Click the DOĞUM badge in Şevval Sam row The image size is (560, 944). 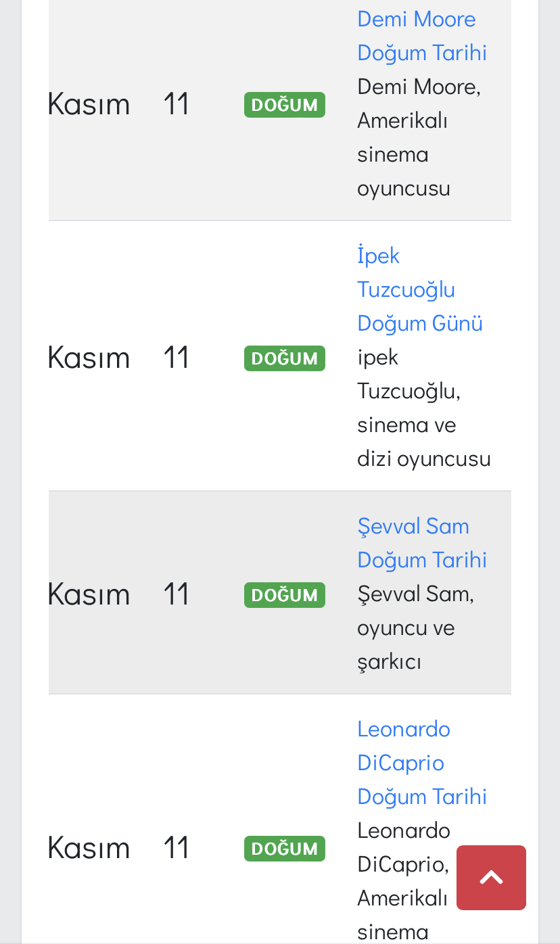(x=284, y=594)
